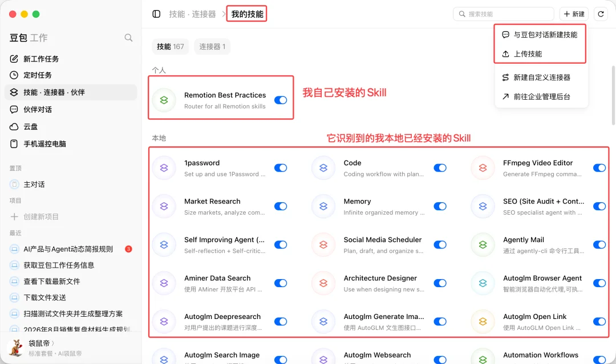Click the Autoglm Open Link icon
This screenshot has height=364, width=616.
pos(483,322)
